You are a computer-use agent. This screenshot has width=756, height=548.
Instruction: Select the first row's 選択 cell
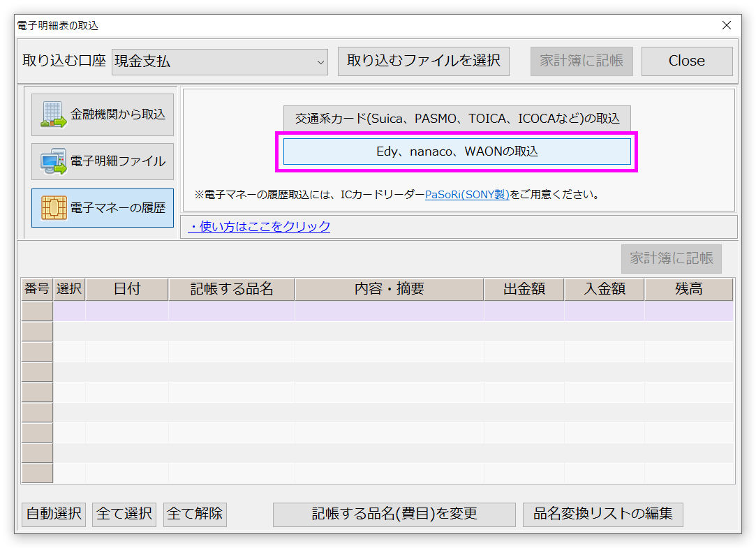[69, 311]
